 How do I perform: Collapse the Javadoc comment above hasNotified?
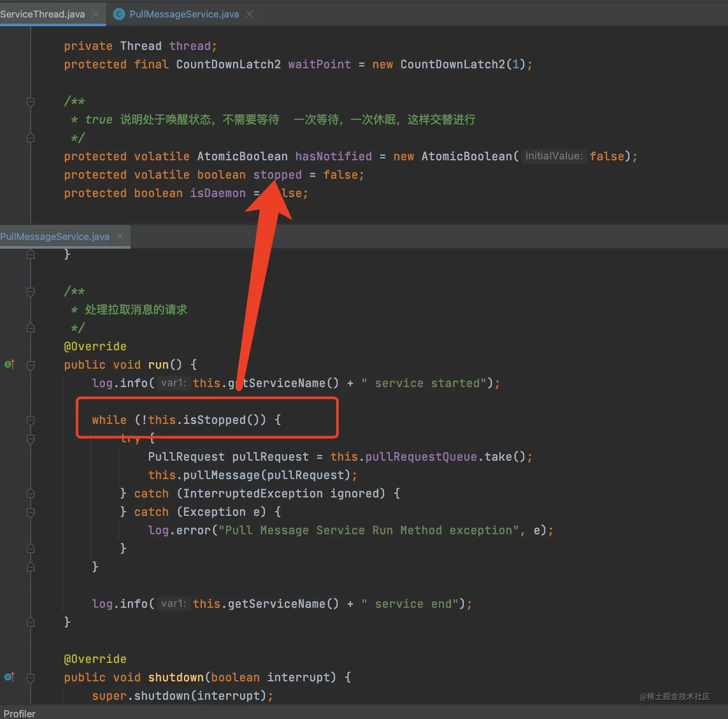point(31,102)
